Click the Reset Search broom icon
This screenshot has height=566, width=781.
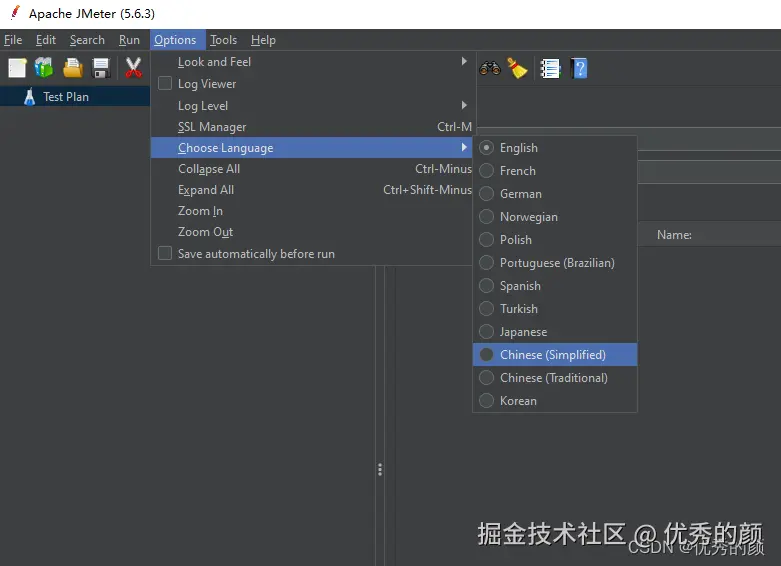pyautogui.click(x=517, y=68)
